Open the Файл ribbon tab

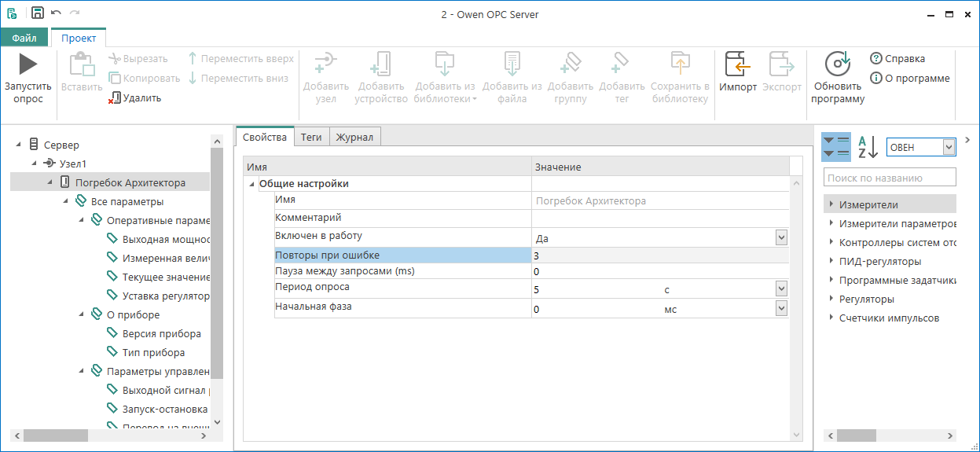[24, 38]
